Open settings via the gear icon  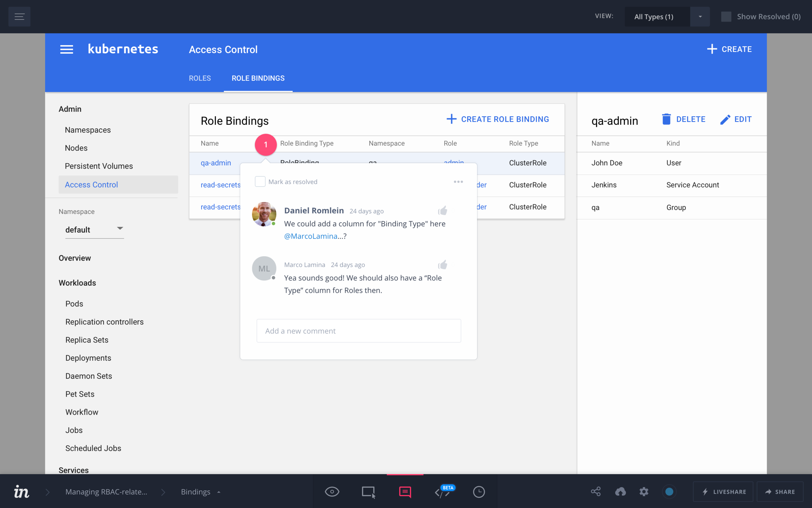(x=644, y=491)
